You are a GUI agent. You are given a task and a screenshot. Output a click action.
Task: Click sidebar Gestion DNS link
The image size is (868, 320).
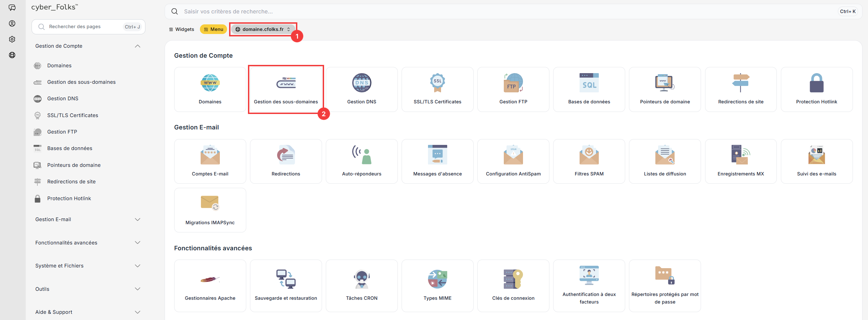point(63,99)
